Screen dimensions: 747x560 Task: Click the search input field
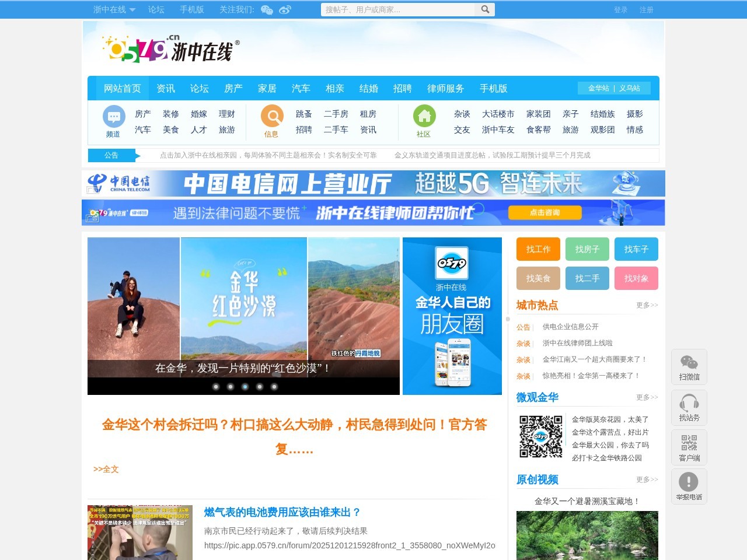tap(397, 9)
